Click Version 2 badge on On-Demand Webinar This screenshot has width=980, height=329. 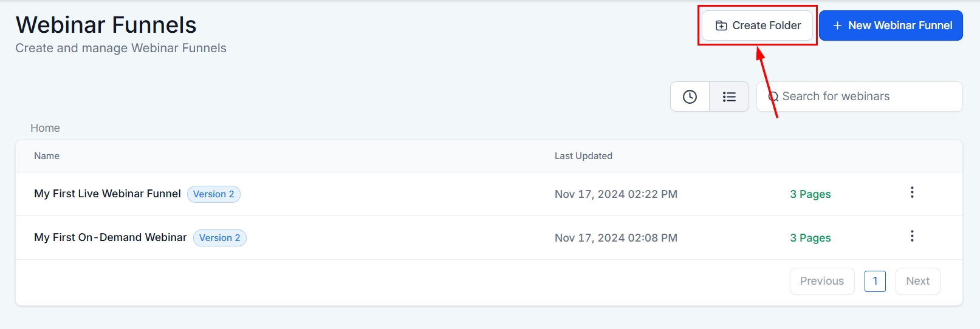220,238
